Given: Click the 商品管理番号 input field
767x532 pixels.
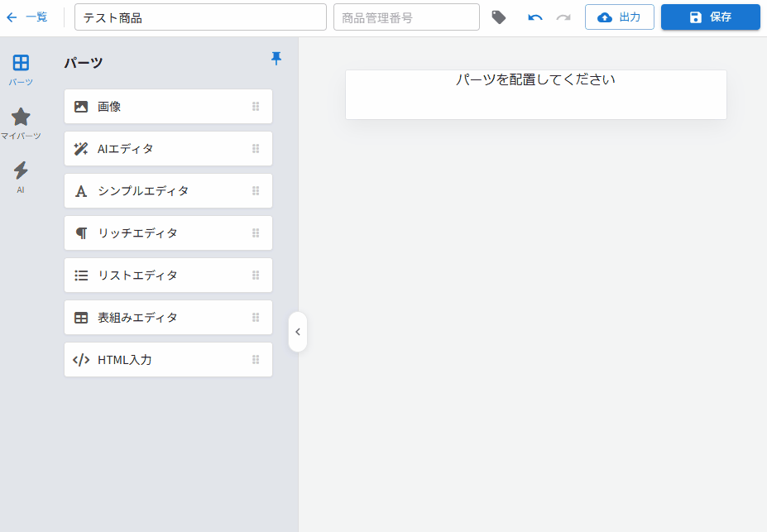Looking at the screenshot, I should (x=405, y=17).
